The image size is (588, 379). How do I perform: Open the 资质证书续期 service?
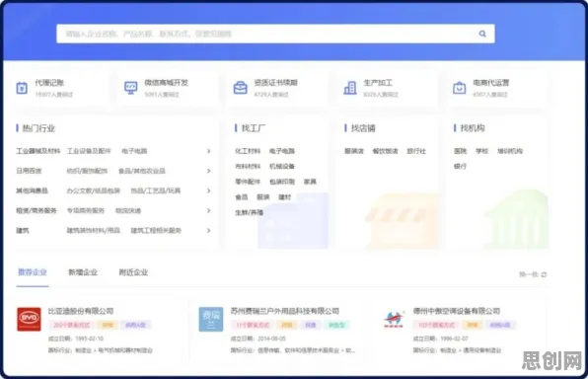275,83
